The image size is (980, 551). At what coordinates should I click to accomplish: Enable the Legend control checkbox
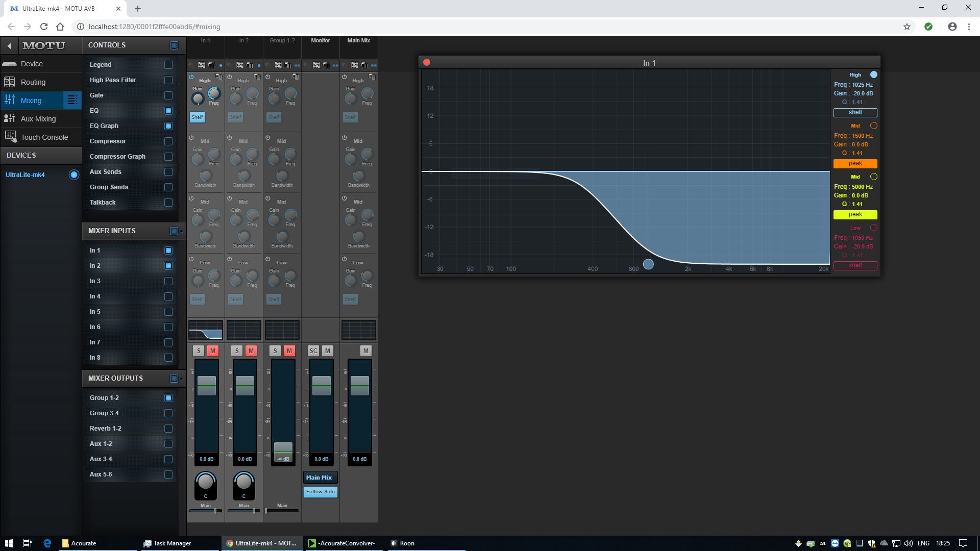pos(168,65)
